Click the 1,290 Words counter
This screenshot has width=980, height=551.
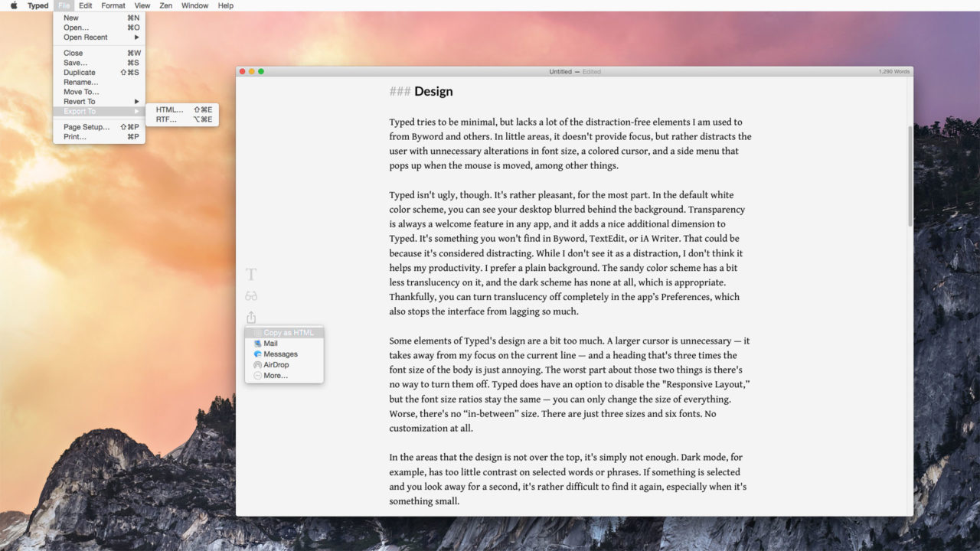894,71
